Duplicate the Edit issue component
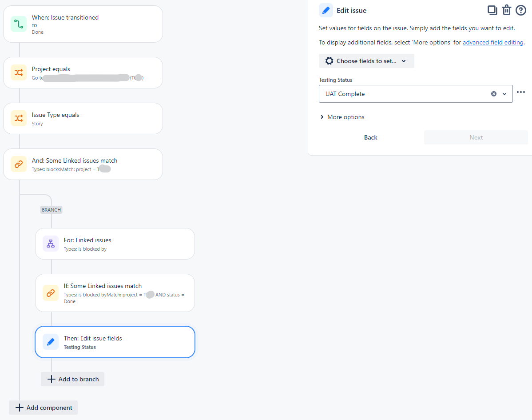 click(492, 10)
